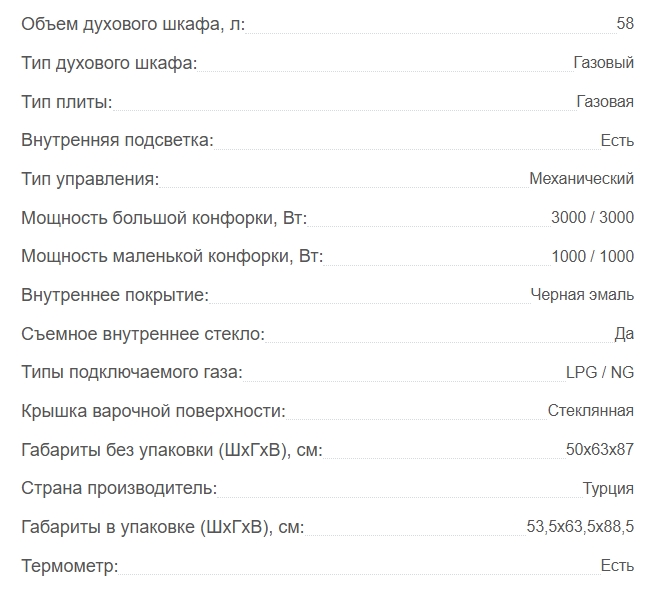Screen dimensions: 662x606
Task: Click the "Крышка варочной поверхности" label
Action: click(x=153, y=411)
